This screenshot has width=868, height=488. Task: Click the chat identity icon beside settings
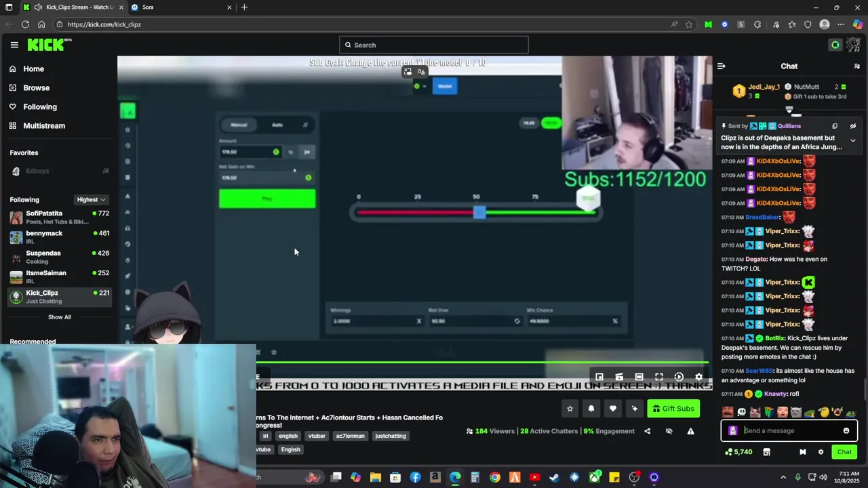[x=803, y=452]
